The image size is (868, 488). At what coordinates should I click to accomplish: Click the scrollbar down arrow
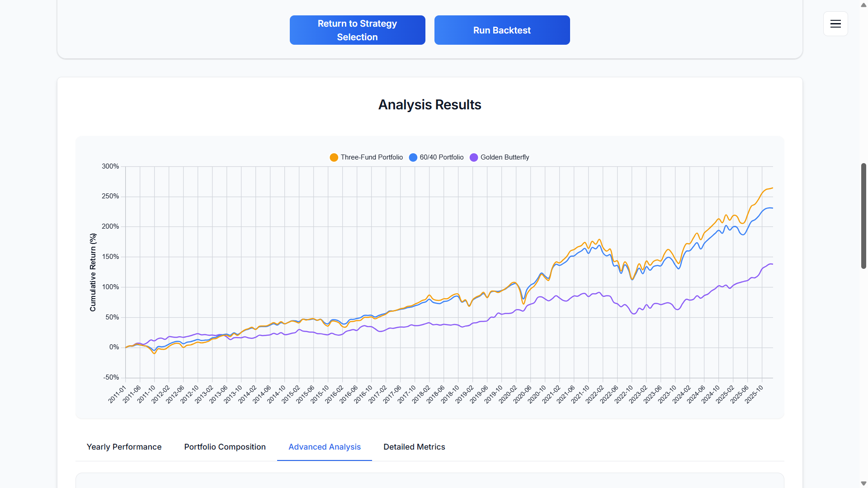[x=863, y=483]
